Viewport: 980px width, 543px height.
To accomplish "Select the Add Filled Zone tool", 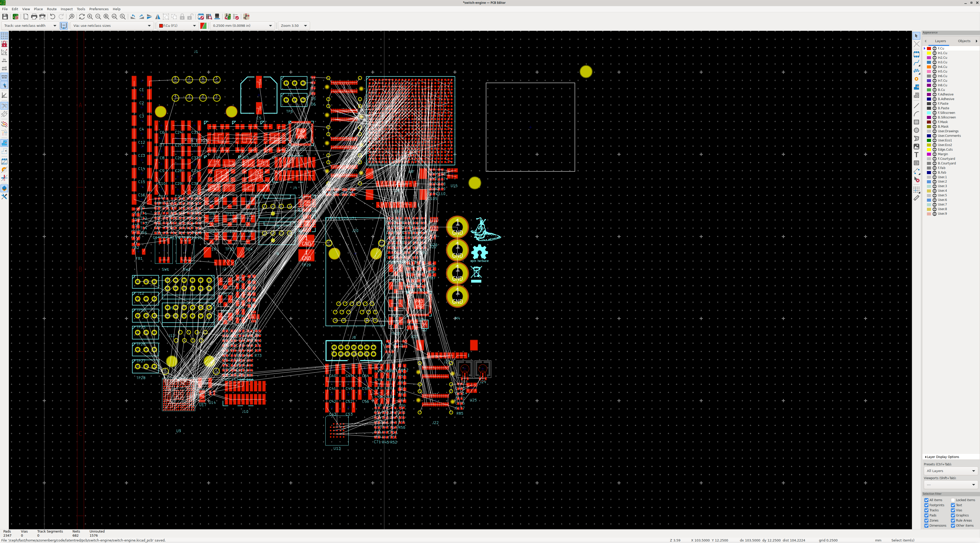I will (x=916, y=87).
